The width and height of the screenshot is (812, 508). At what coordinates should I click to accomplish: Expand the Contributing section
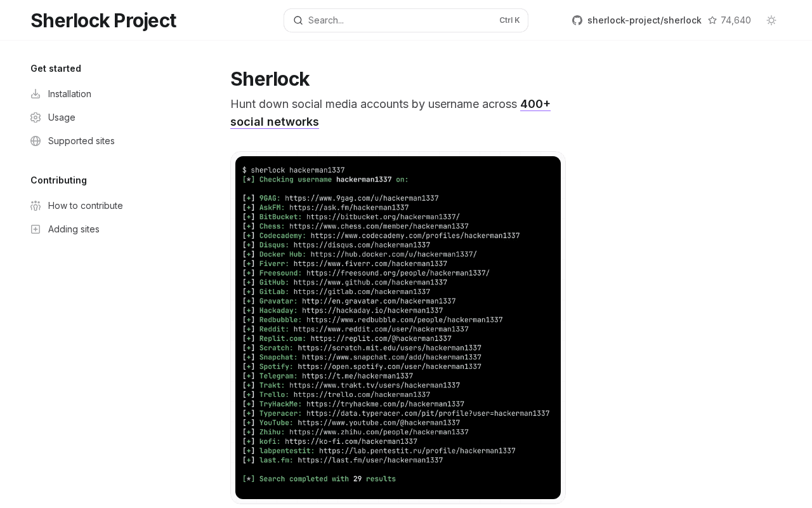(58, 180)
